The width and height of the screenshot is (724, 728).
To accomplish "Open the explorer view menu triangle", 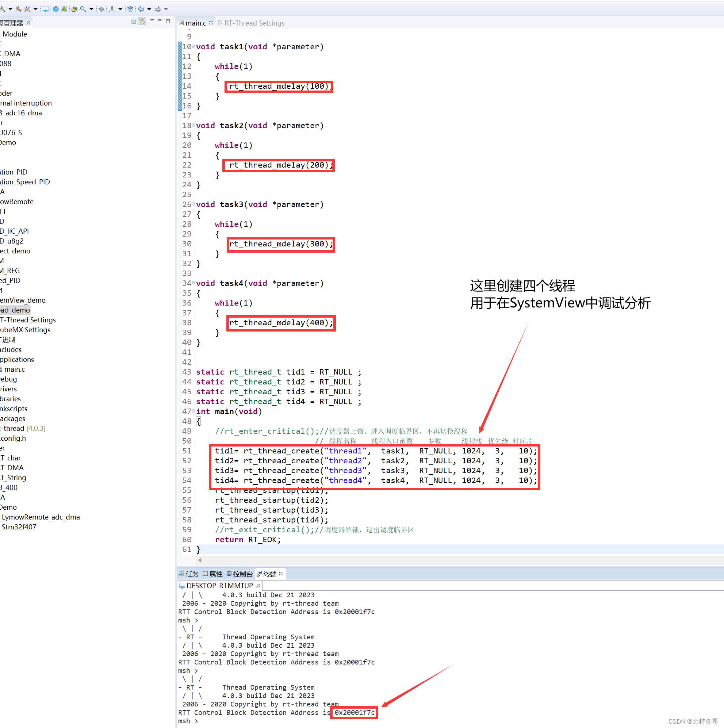I will click(152, 20).
